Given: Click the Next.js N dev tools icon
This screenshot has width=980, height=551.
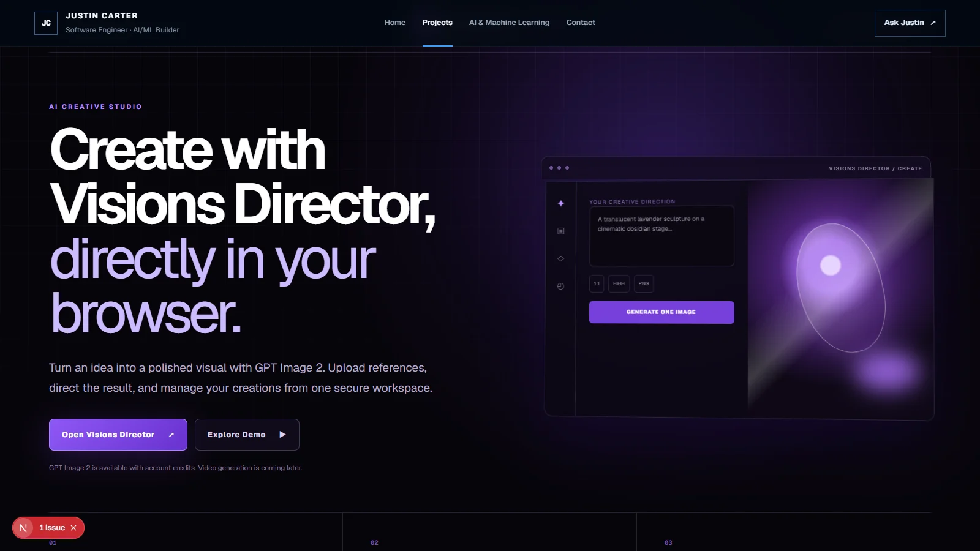Looking at the screenshot, I should pyautogui.click(x=23, y=528).
